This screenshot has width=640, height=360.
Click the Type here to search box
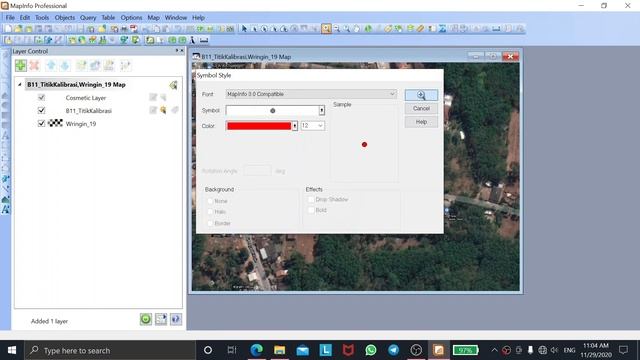click(x=111, y=350)
